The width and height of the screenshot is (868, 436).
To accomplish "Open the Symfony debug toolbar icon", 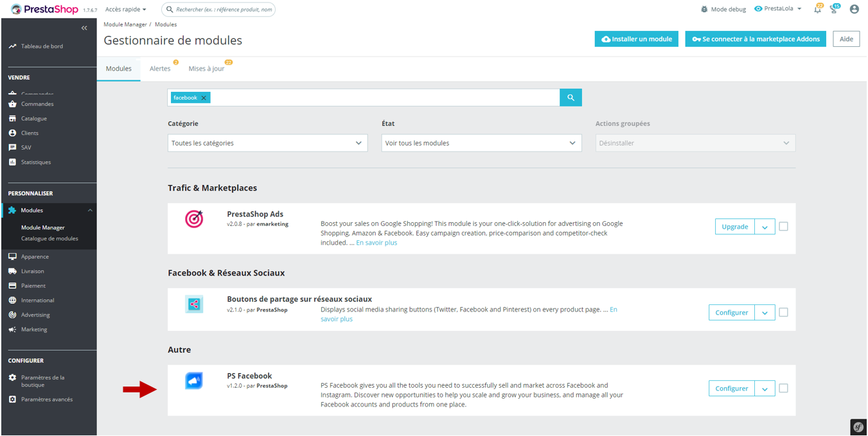I will coord(858,427).
